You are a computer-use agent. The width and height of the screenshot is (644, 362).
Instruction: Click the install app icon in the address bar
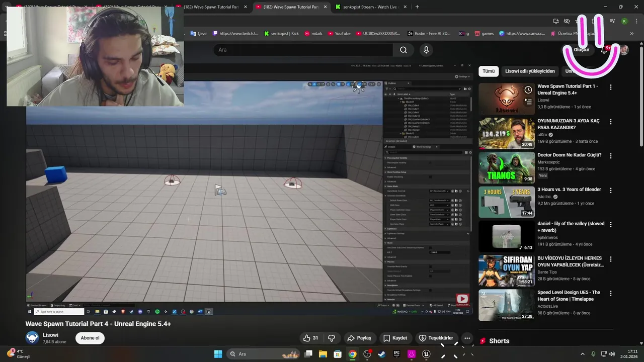(x=556, y=21)
